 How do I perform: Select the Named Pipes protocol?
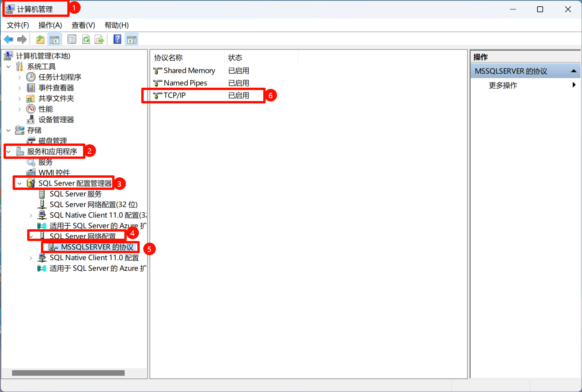coord(185,83)
